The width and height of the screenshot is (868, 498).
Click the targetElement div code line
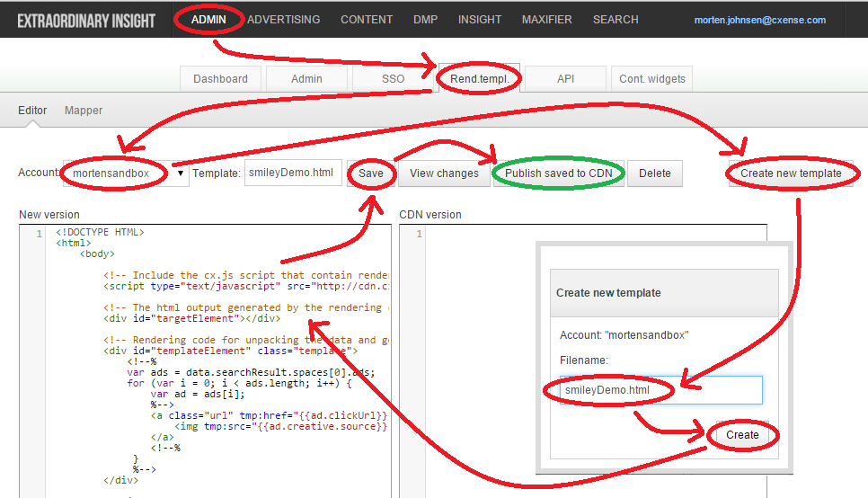191,318
